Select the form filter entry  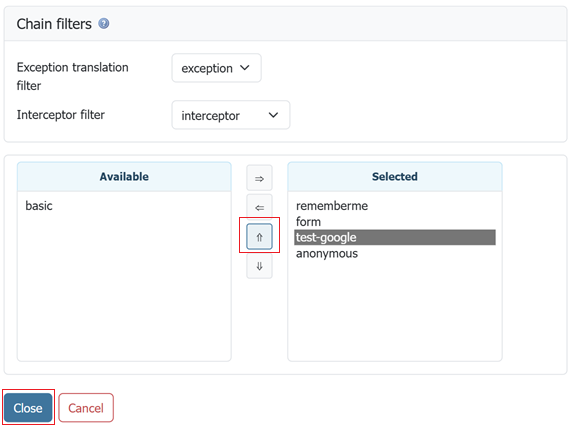(308, 222)
